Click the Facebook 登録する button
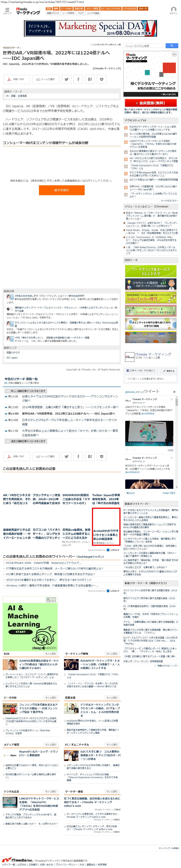This screenshot has width=181, height=868. (x=169, y=371)
